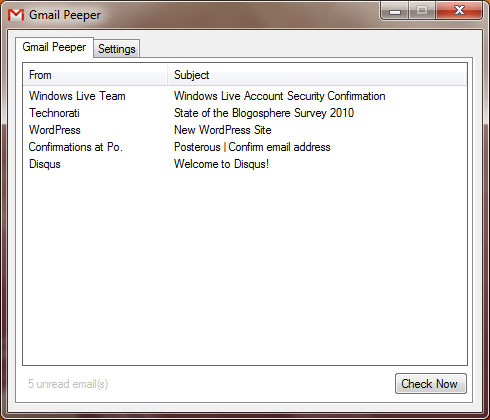Minimize the Gmail Peeper window
This screenshot has height=420, width=490.
point(395,11)
